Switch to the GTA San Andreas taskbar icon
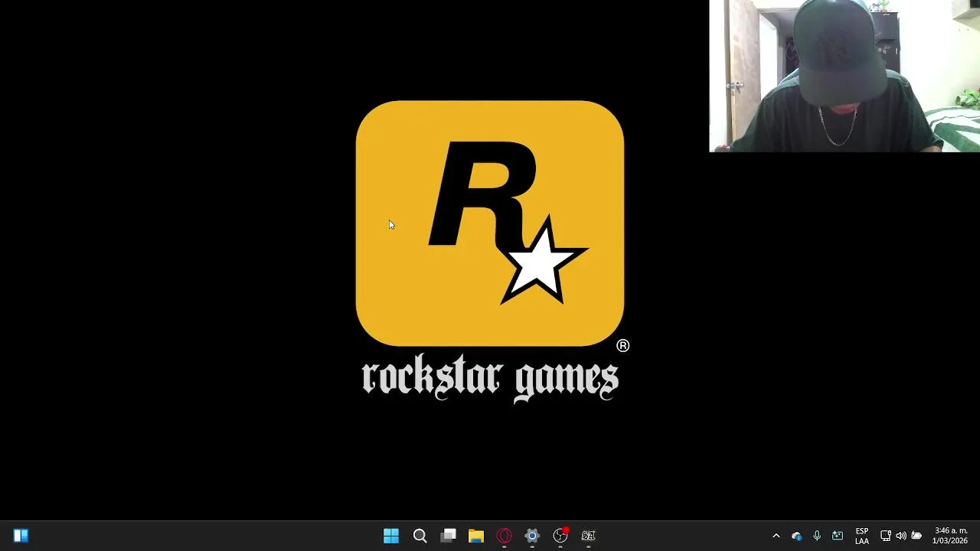 click(588, 536)
